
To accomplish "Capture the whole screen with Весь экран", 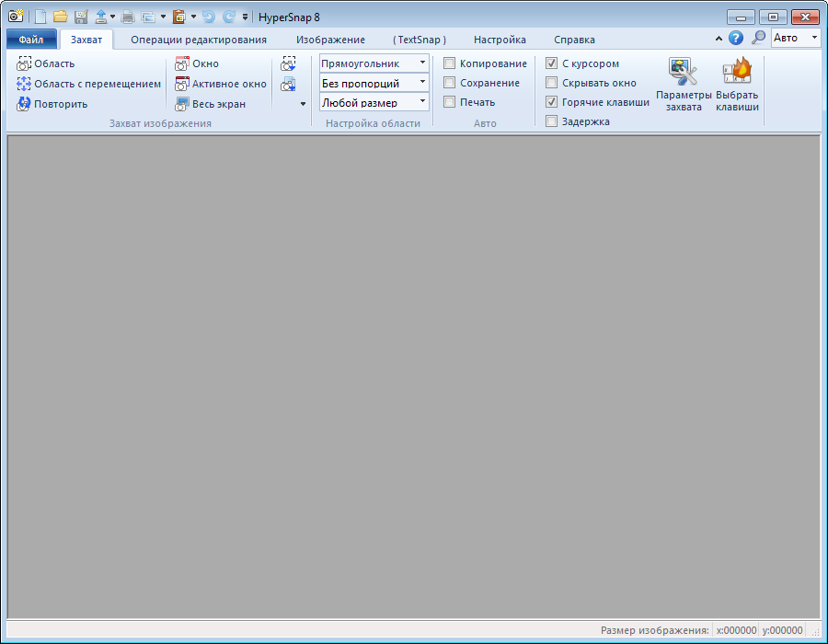I will (x=210, y=104).
